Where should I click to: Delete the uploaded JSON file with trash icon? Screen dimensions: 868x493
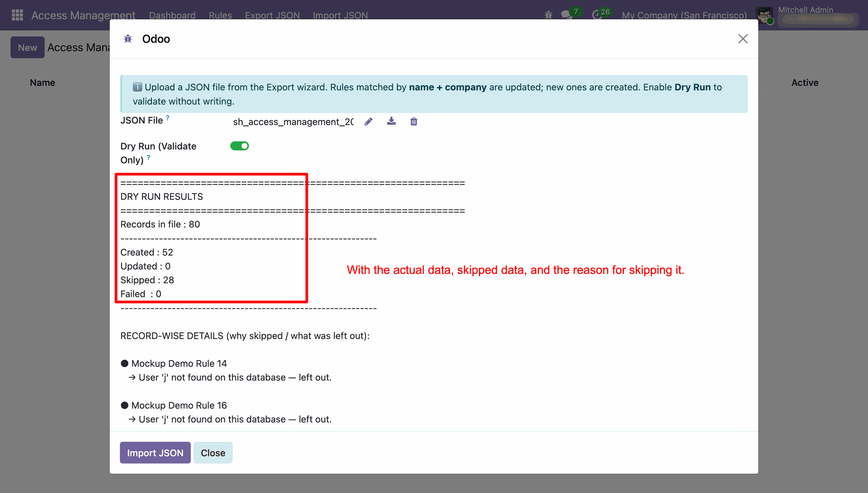point(414,122)
